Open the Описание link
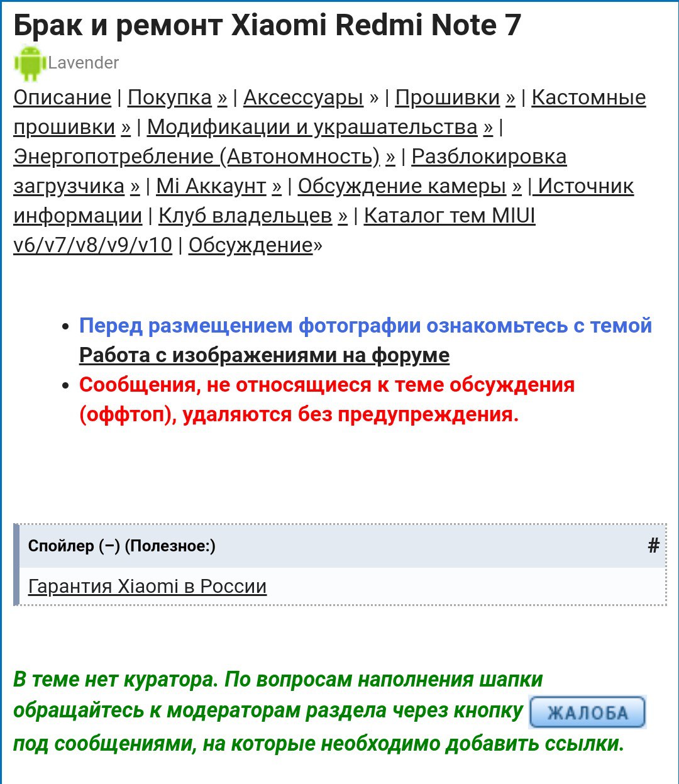Viewport: 679px width, 784px height. [x=62, y=98]
